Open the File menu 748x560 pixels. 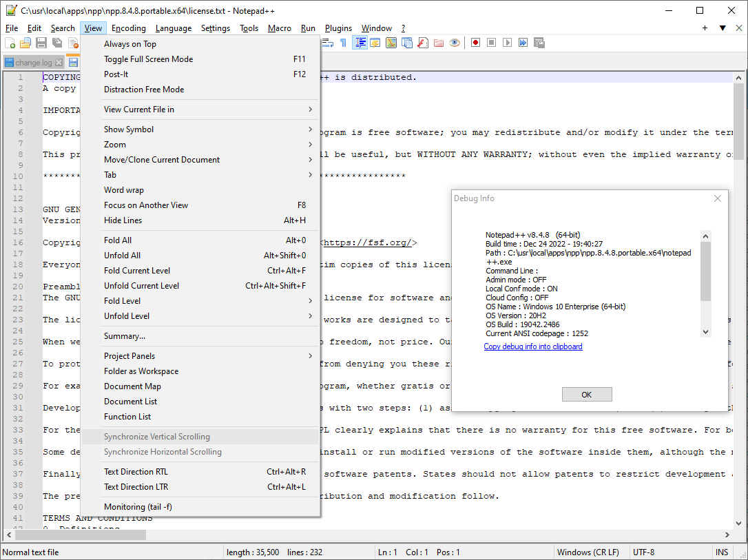coord(12,28)
